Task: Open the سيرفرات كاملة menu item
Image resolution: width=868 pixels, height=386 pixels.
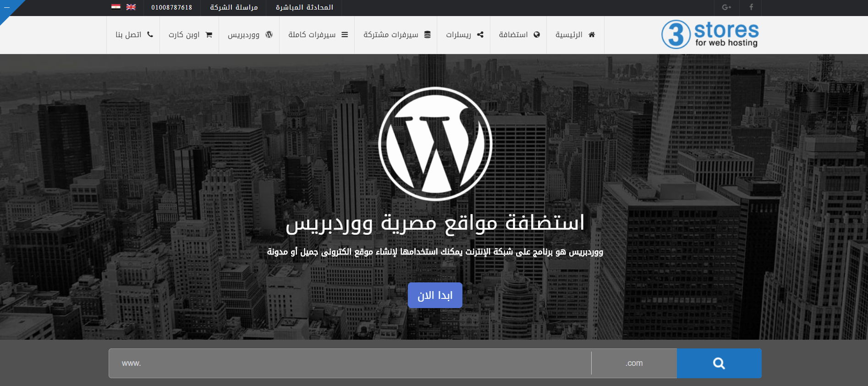Action: point(317,35)
